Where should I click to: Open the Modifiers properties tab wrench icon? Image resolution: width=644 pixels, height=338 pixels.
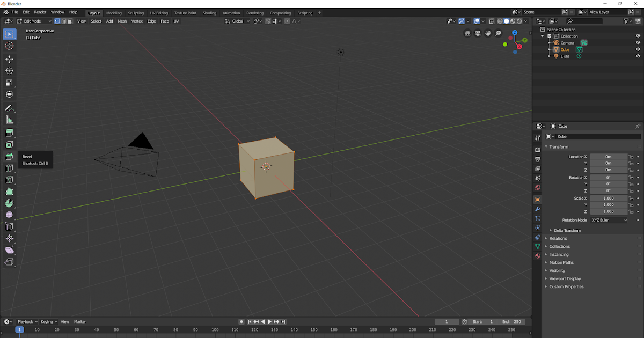537,209
